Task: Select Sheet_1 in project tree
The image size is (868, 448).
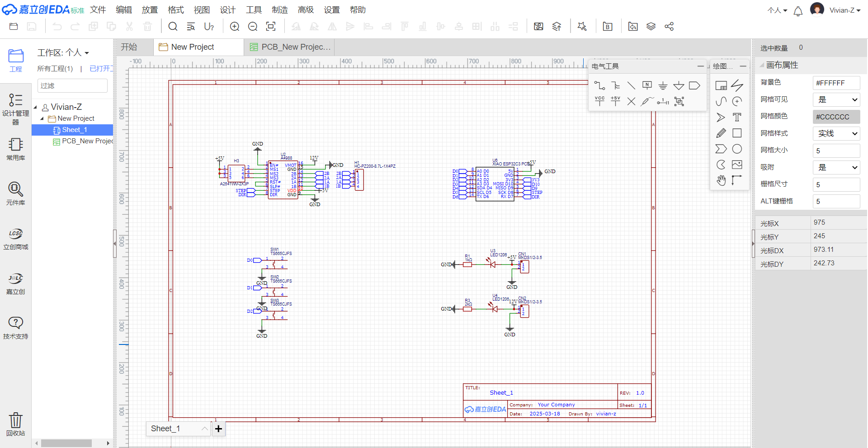Action: (x=72, y=130)
